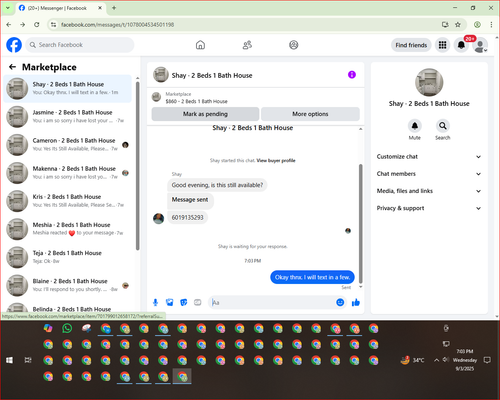Viewport: 500px width, 400px height.
Task: Open WhatsApp from the taskbar
Action: [67, 329]
